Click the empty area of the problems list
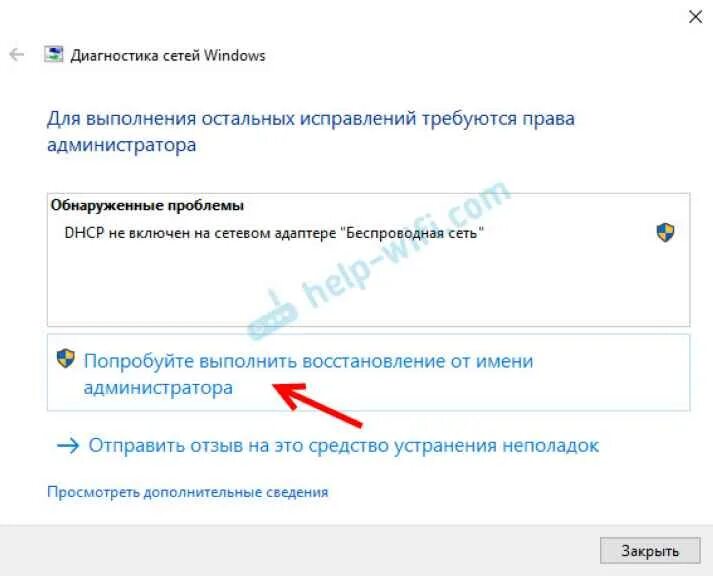713x576 pixels. click(368, 285)
